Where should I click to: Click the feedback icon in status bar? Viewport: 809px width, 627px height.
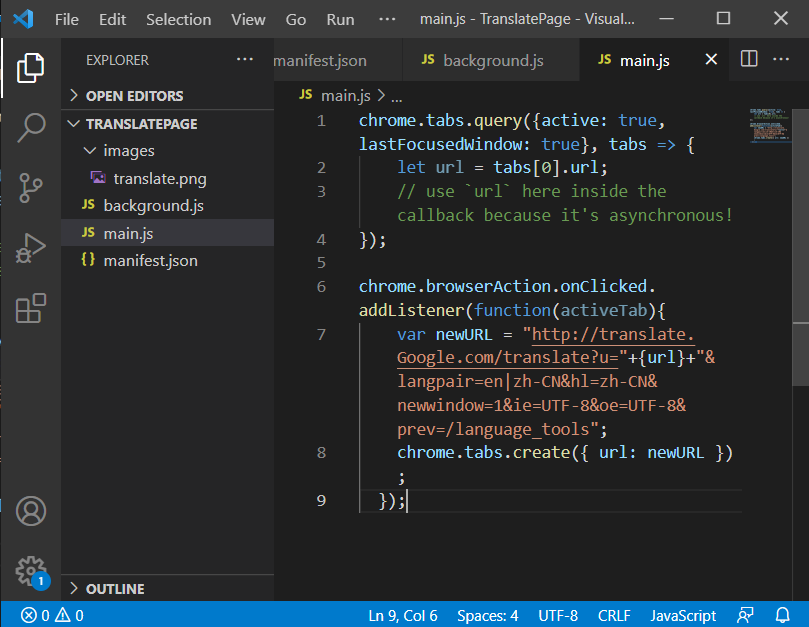click(745, 615)
